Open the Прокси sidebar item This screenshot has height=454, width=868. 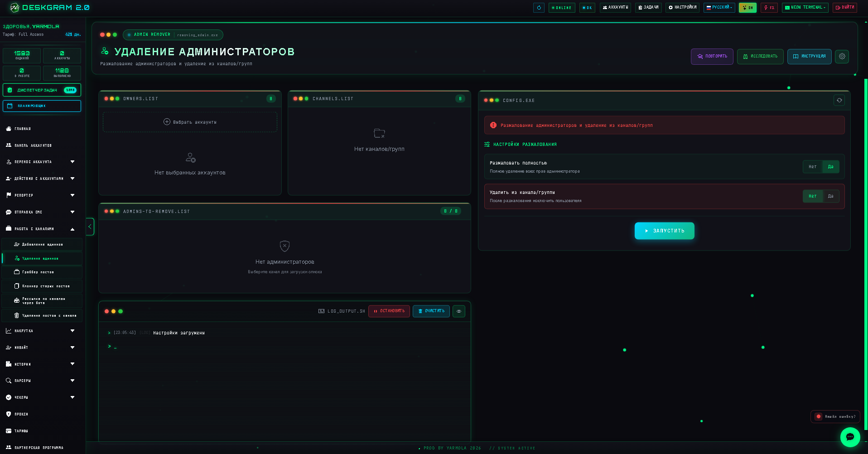click(41, 414)
